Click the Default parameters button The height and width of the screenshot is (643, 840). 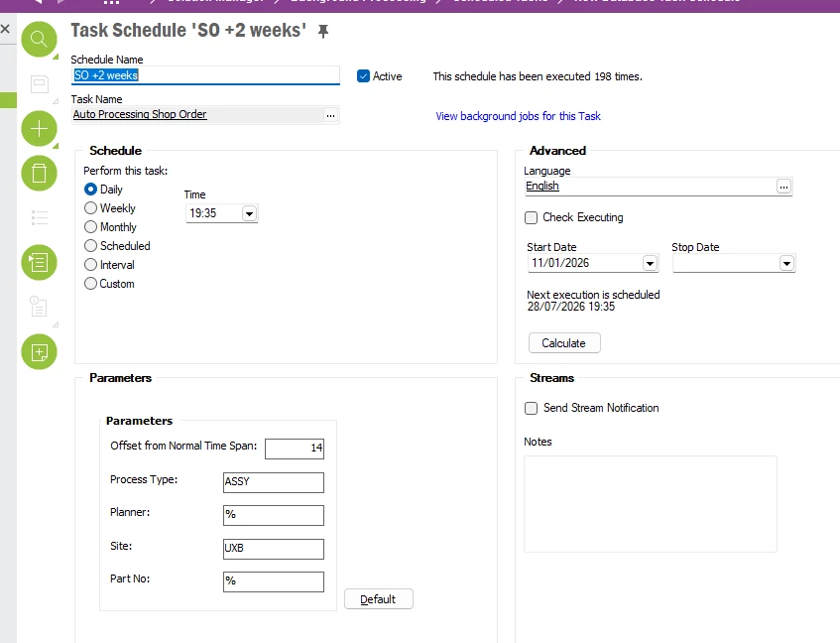click(x=378, y=599)
